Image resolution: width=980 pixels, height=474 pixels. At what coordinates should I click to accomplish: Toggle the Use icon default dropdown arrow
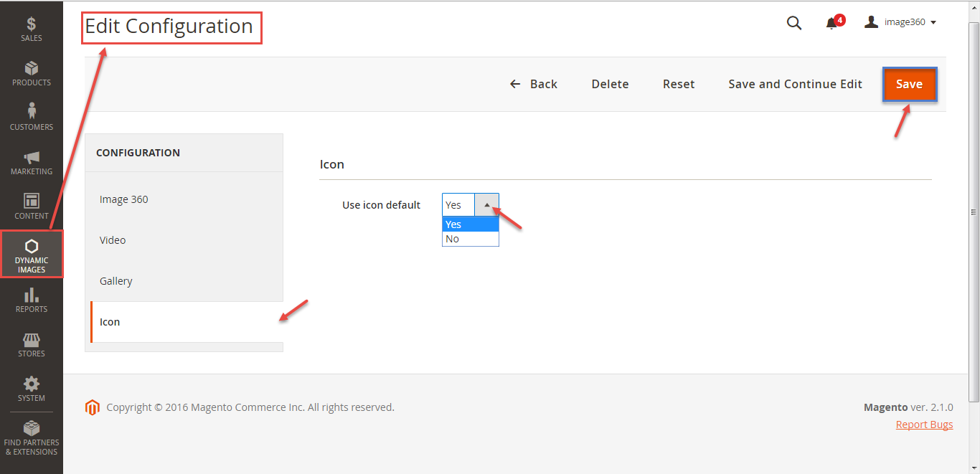(x=486, y=205)
